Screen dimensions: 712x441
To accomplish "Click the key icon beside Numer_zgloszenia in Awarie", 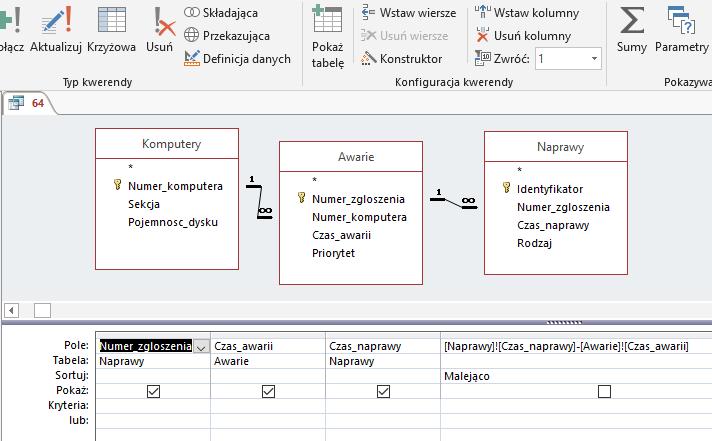I will pos(302,198).
